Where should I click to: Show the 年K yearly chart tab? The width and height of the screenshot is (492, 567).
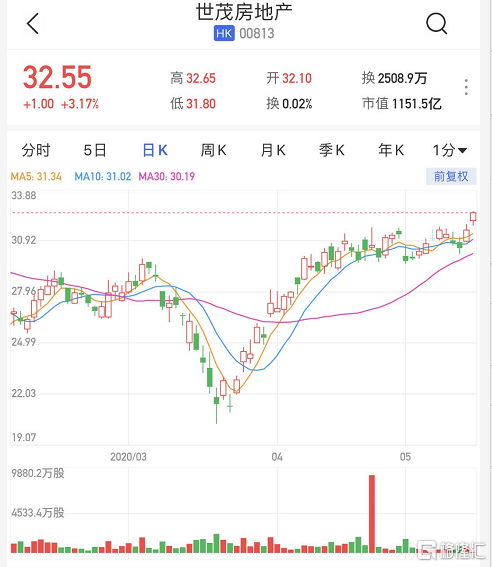point(391,150)
